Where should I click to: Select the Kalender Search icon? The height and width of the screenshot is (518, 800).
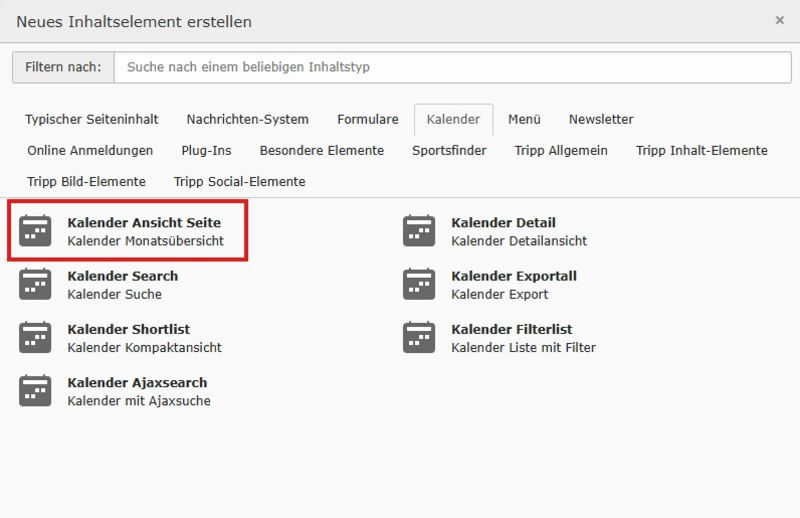35,284
